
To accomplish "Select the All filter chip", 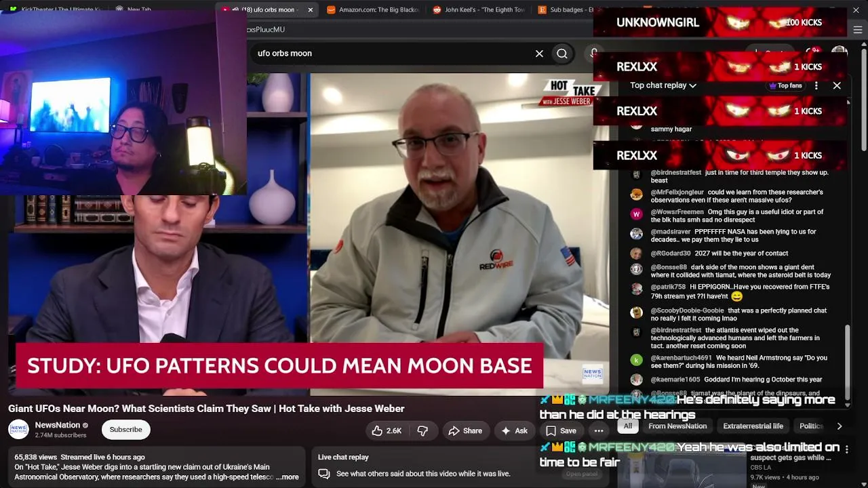I will (628, 426).
